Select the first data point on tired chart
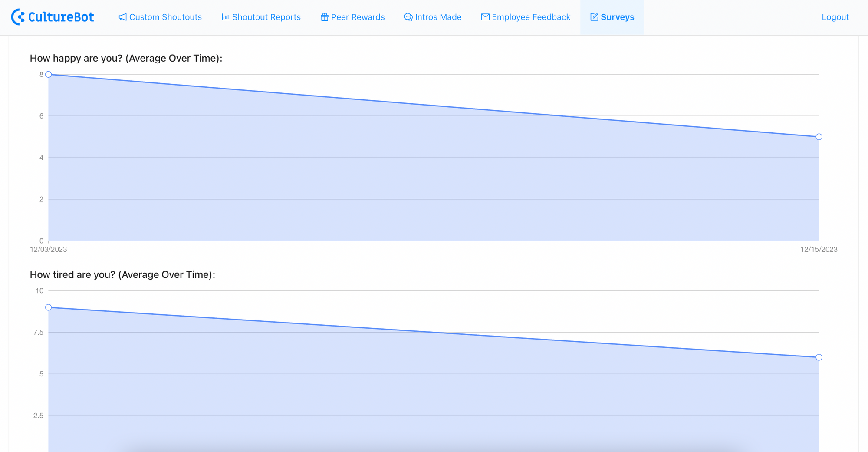 click(49, 307)
